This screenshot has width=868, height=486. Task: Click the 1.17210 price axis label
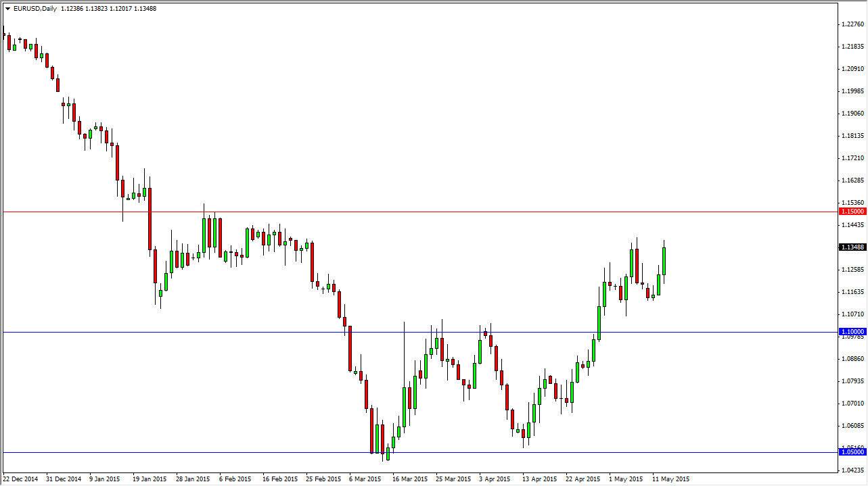click(854, 158)
